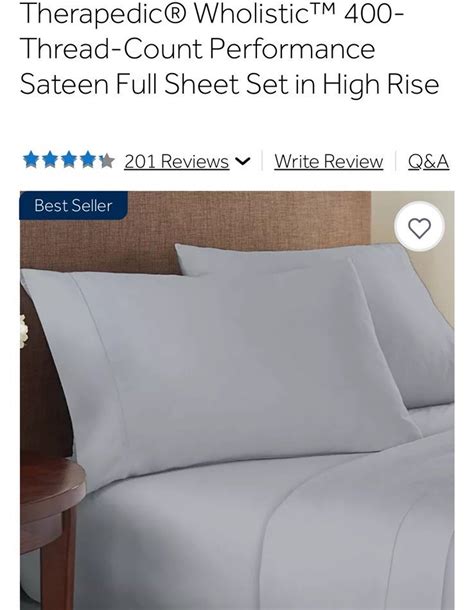Expand the reviews chevron next to 201 Reviews
This screenshot has height=610, width=474.
click(243, 161)
